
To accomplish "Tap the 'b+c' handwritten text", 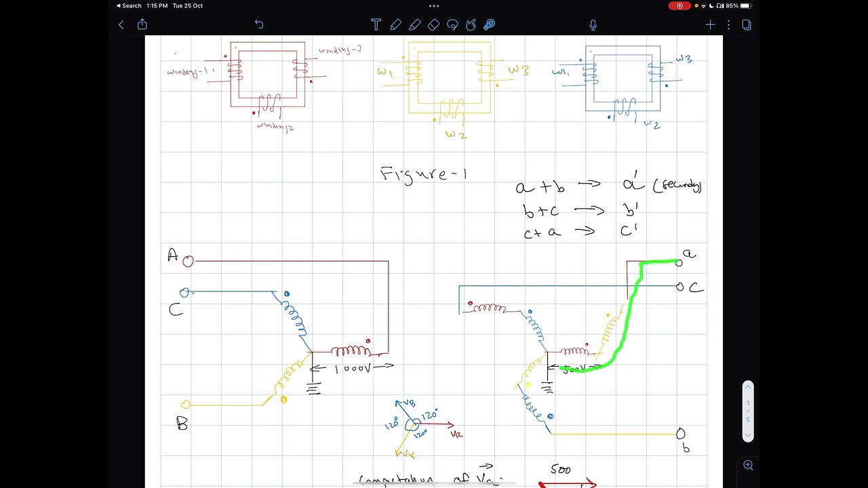I will 540,211.
